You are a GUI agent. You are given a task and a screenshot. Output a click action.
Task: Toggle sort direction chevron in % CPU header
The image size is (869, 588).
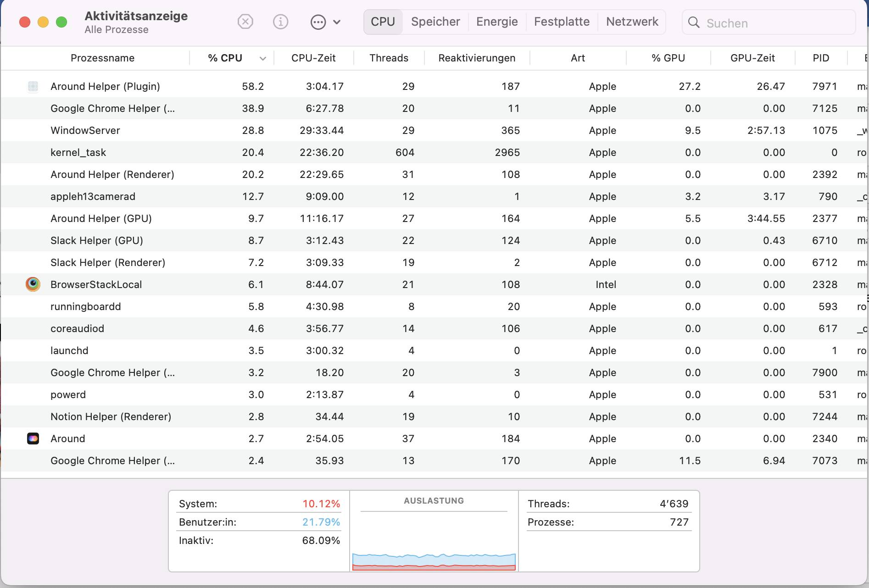point(263,58)
